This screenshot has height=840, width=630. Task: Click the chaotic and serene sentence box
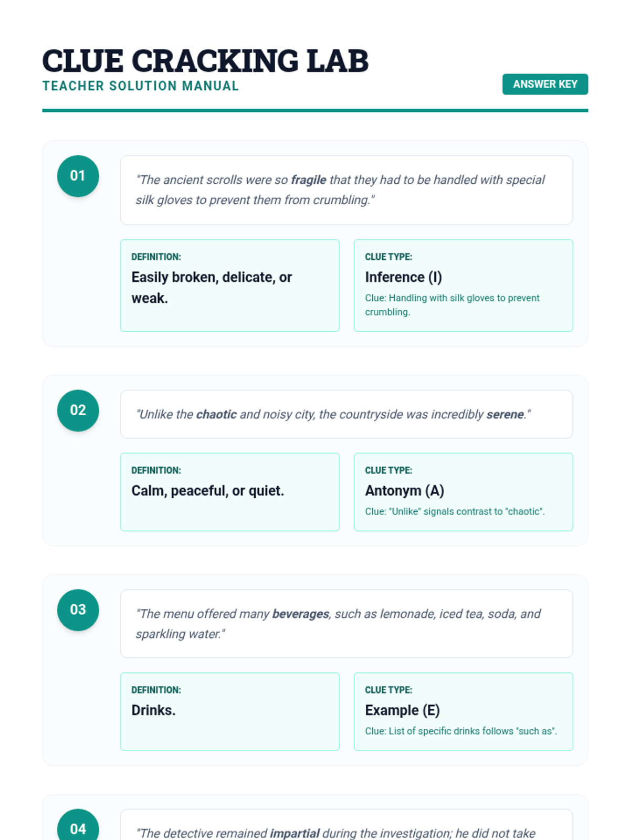346,414
